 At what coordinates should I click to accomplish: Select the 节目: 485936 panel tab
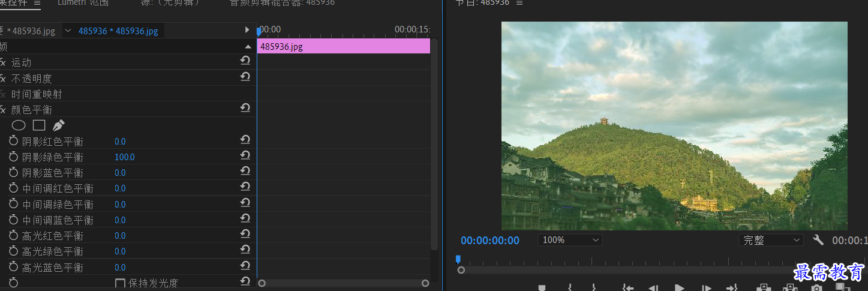point(482,3)
